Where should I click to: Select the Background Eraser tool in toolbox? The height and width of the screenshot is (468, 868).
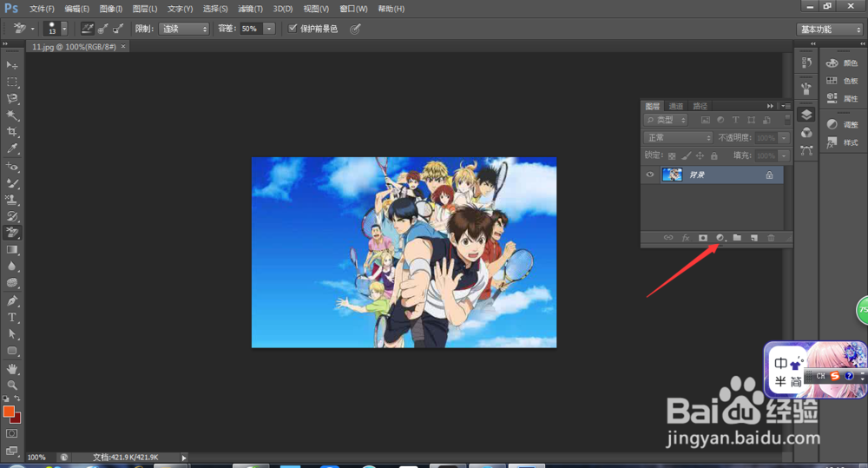(x=11, y=233)
